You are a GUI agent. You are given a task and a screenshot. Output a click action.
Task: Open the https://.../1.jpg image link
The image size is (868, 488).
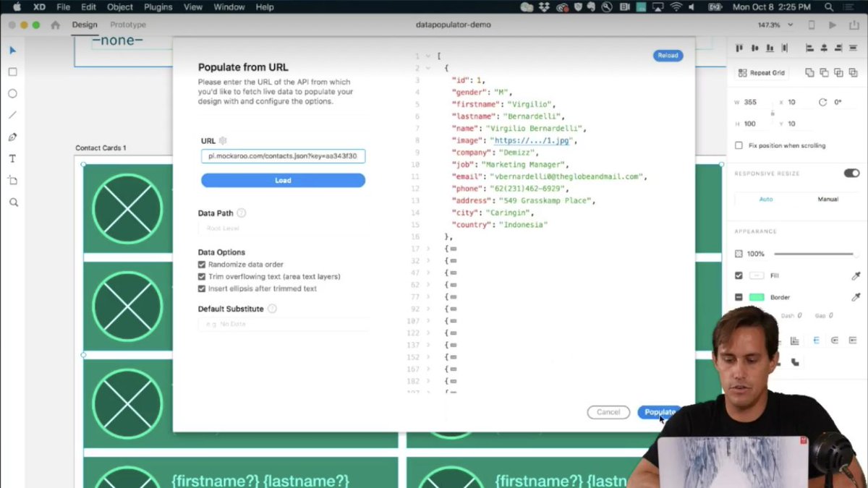click(530, 140)
